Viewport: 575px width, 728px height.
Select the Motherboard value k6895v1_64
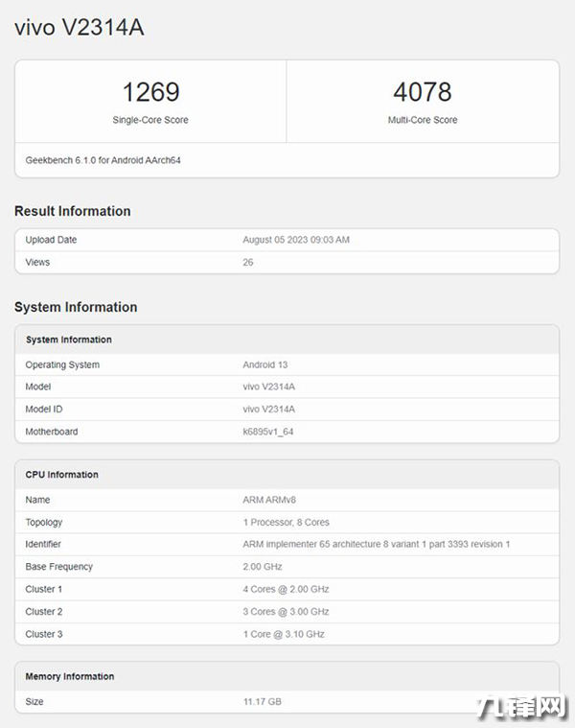point(268,432)
